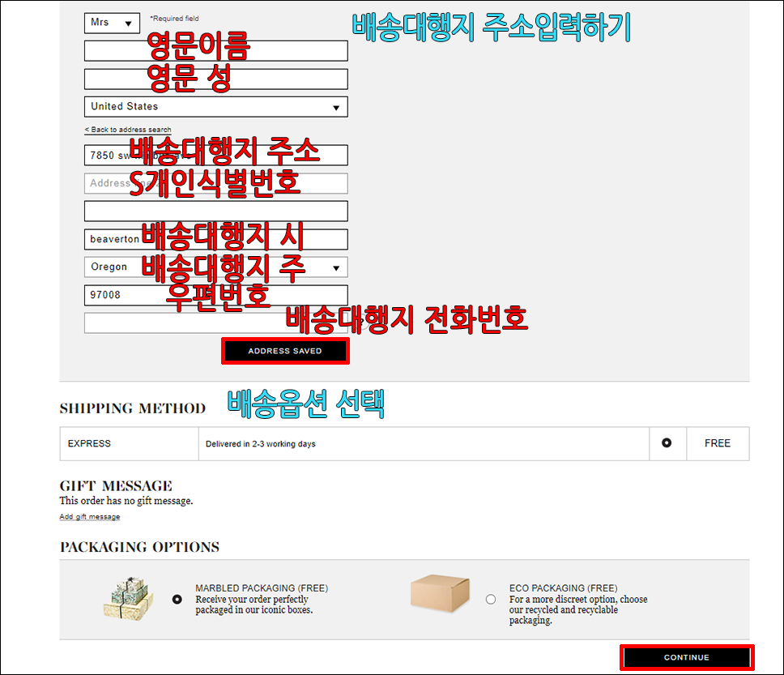This screenshot has width=784, height=675.
Task: Click Back to address search link
Action: tap(127, 130)
